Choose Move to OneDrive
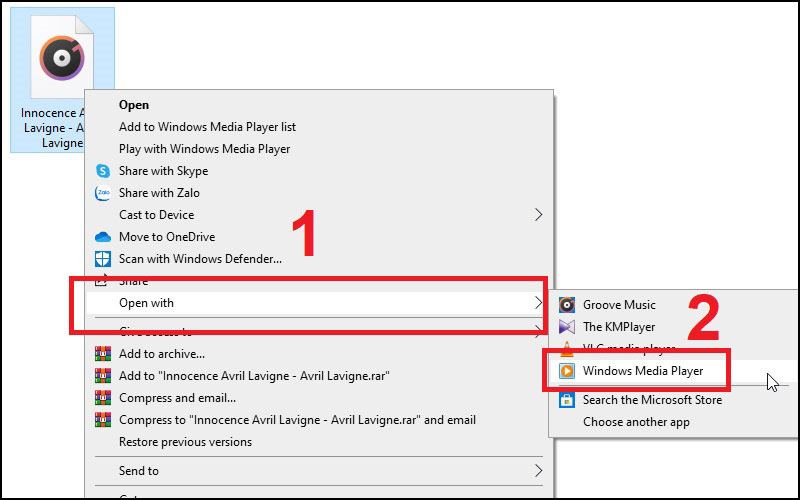 tap(319, 236)
